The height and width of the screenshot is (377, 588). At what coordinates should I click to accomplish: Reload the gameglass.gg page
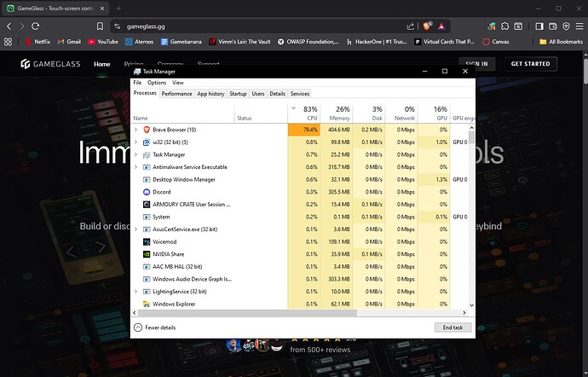(36, 26)
